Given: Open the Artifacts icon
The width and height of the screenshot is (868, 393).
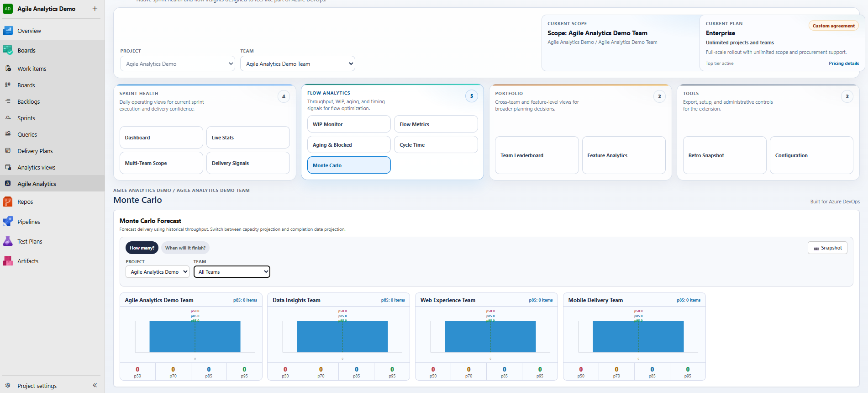Looking at the screenshot, I should [8, 261].
